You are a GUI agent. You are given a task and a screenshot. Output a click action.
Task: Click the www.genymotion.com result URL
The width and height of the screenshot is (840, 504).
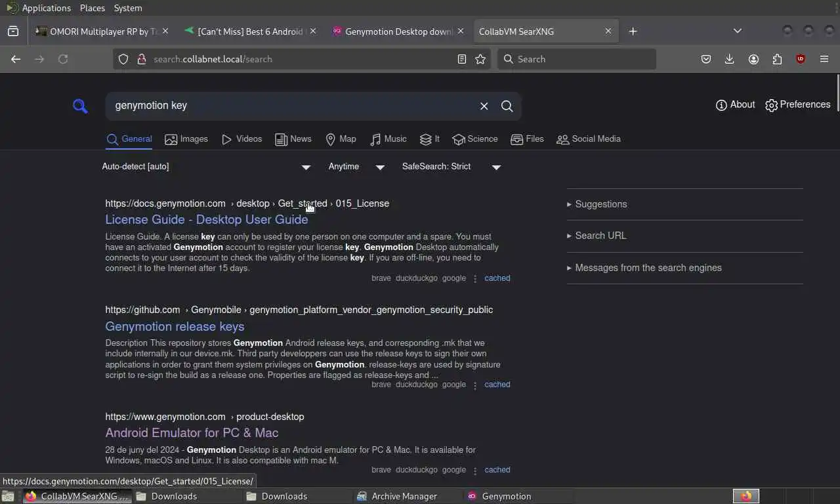[204, 417]
